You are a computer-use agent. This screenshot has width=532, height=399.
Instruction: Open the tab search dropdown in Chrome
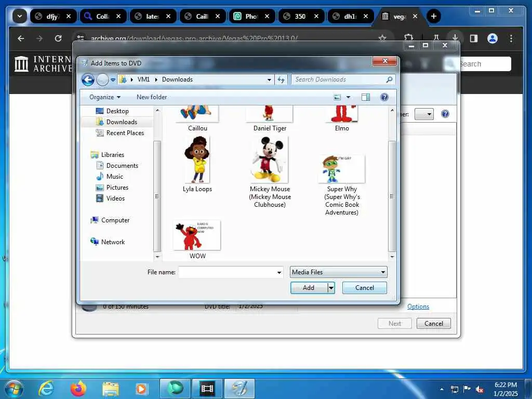tap(20, 16)
